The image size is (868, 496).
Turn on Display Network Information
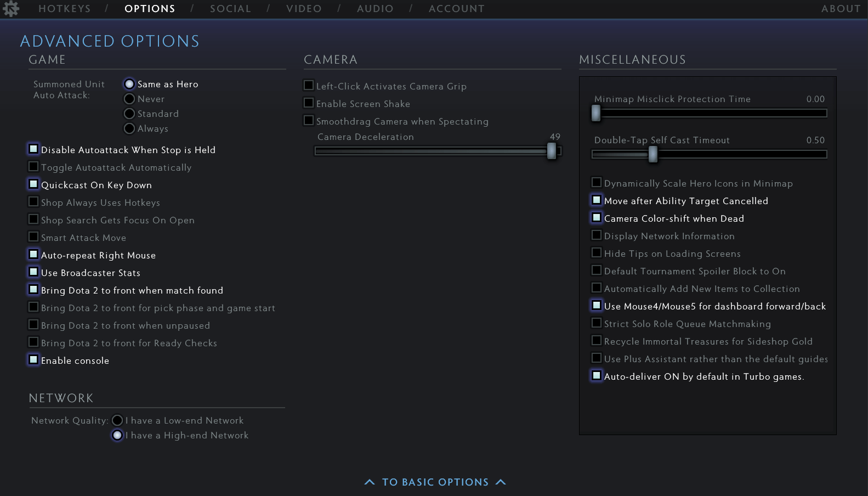tap(597, 235)
